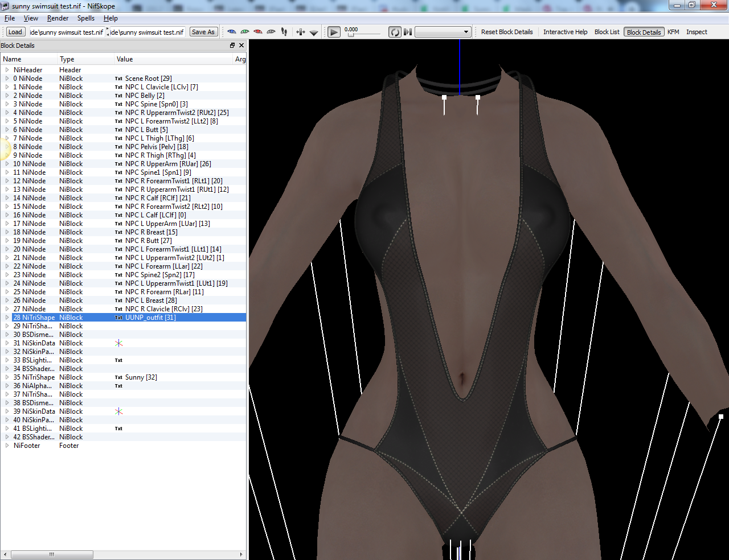This screenshot has width=729, height=560.
Task: Toggle the animation Loop button
Action: click(395, 32)
